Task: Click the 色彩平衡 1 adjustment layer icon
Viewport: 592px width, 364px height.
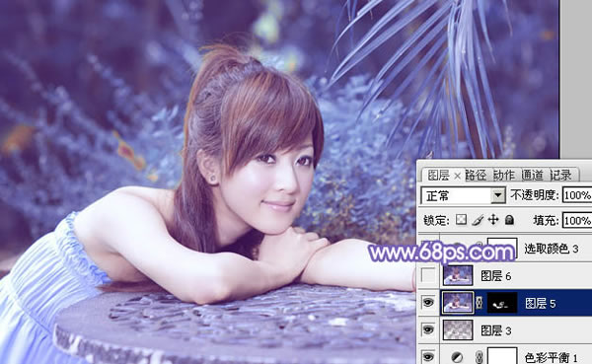Action: 457,357
